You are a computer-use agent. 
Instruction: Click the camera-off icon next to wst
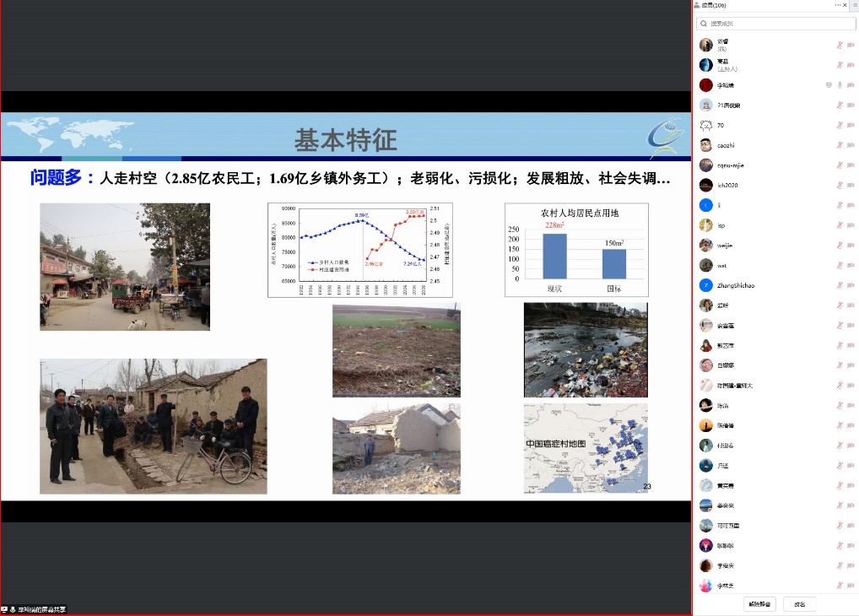coord(850,265)
